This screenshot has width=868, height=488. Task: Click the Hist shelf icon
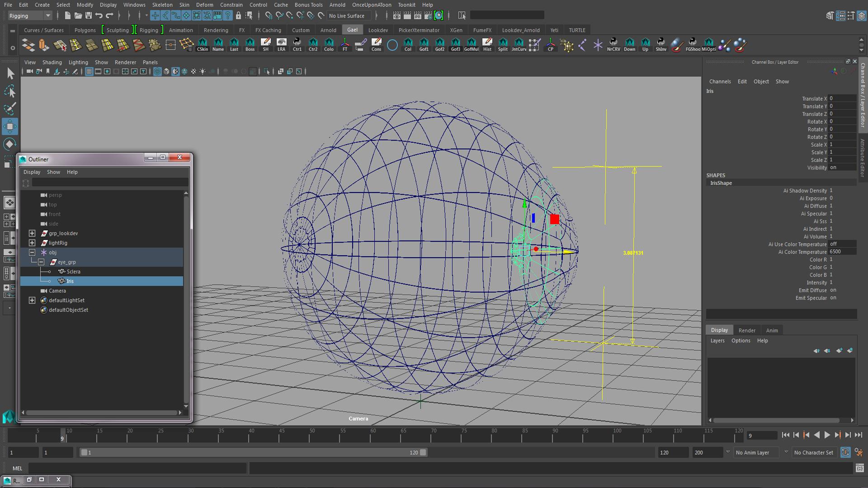point(487,44)
